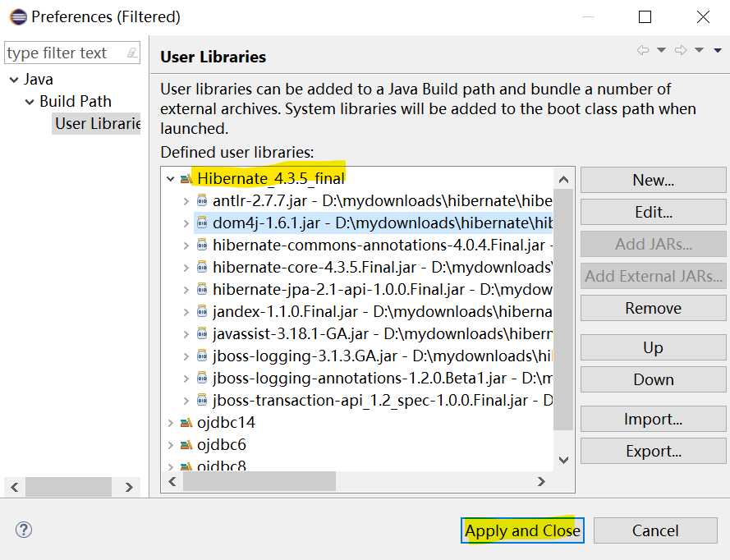Click the javassist-3.18.1-GA.jar jar icon
The image size is (730, 560).
[202, 333]
